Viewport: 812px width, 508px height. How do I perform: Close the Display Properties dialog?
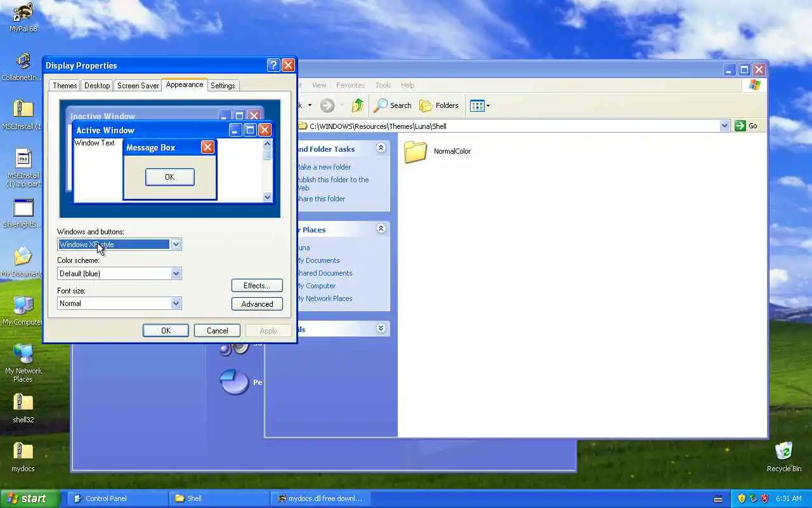pos(288,65)
